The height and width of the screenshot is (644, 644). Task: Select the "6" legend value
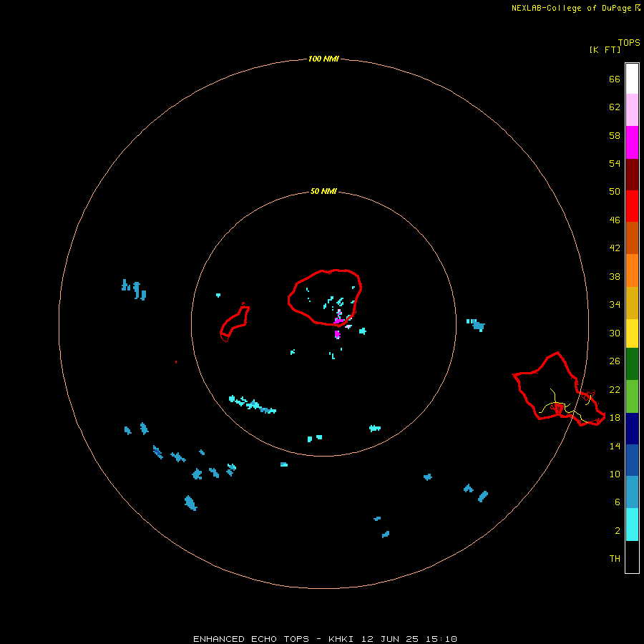point(617,502)
